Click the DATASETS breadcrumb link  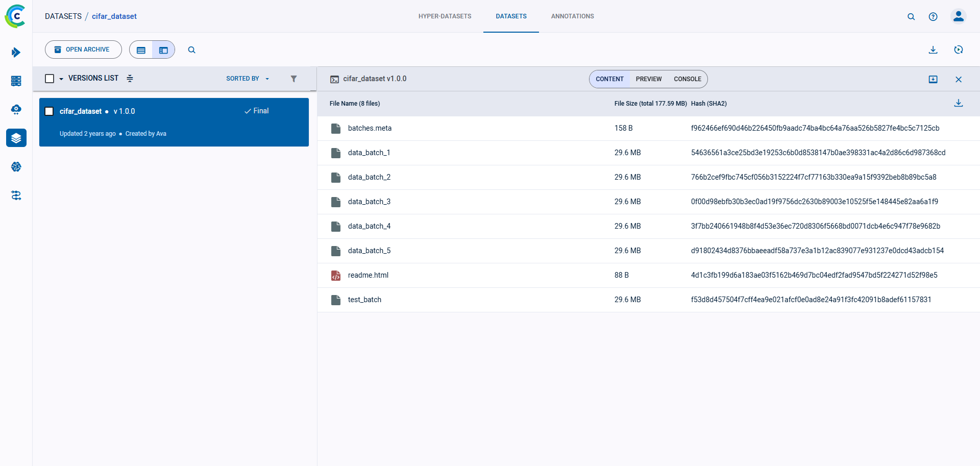tap(63, 16)
